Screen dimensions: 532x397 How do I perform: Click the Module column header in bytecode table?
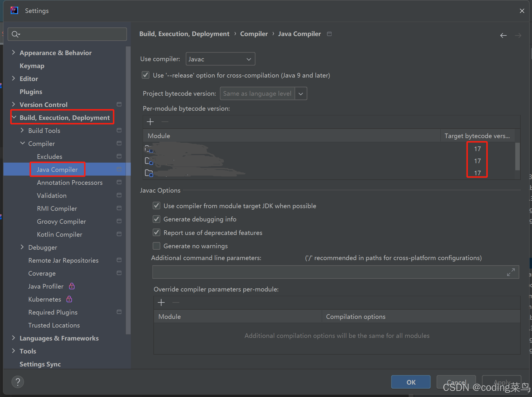click(x=292, y=136)
